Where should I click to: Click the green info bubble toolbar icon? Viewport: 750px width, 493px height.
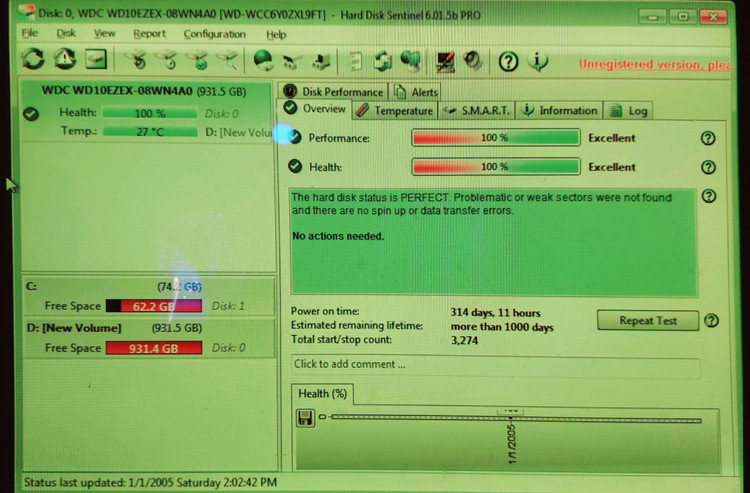tap(538, 61)
